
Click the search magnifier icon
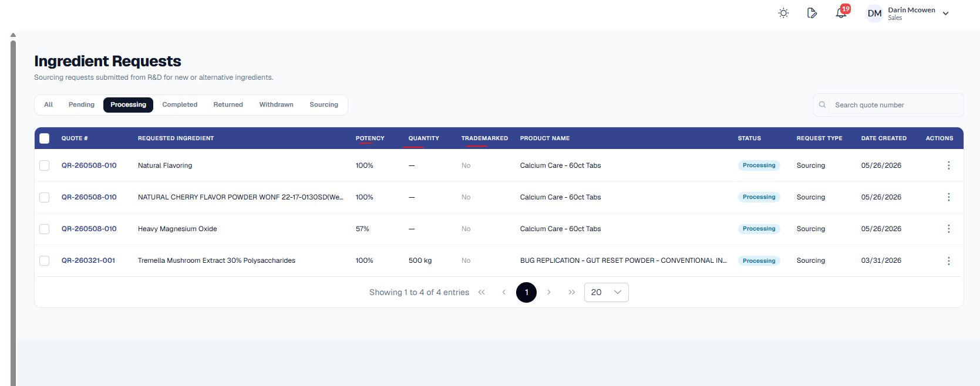tap(823, 105)
